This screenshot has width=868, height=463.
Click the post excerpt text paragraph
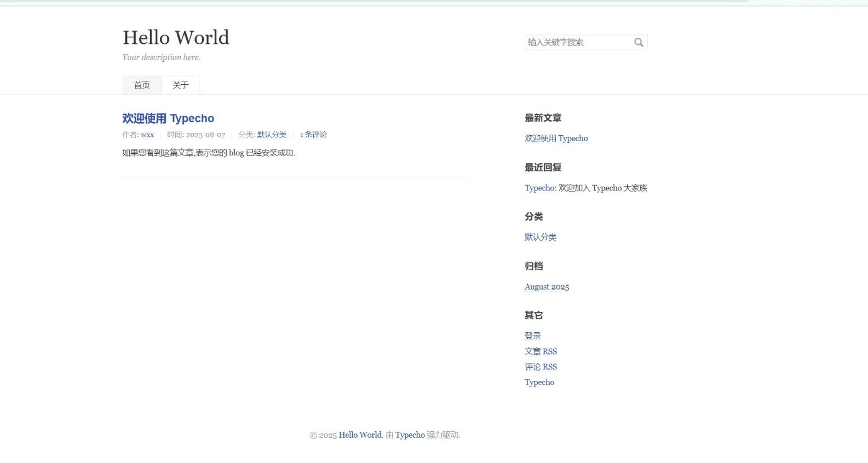coord(209,153)
